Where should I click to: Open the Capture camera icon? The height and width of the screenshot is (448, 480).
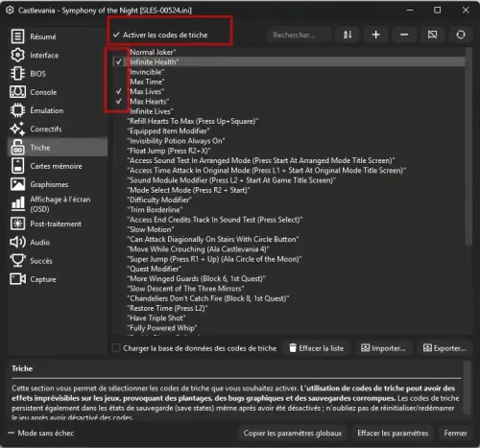(x=17, y=279)
